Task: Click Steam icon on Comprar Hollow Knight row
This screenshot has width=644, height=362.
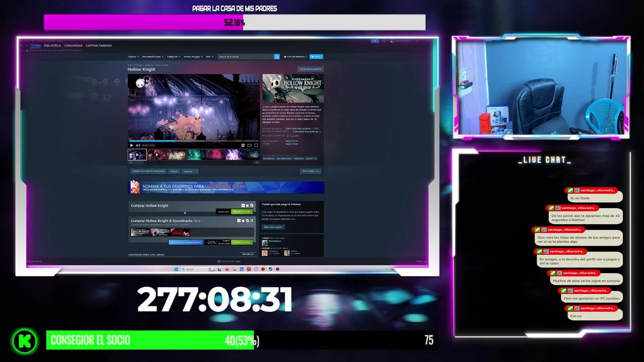Action: click(252, 205)
